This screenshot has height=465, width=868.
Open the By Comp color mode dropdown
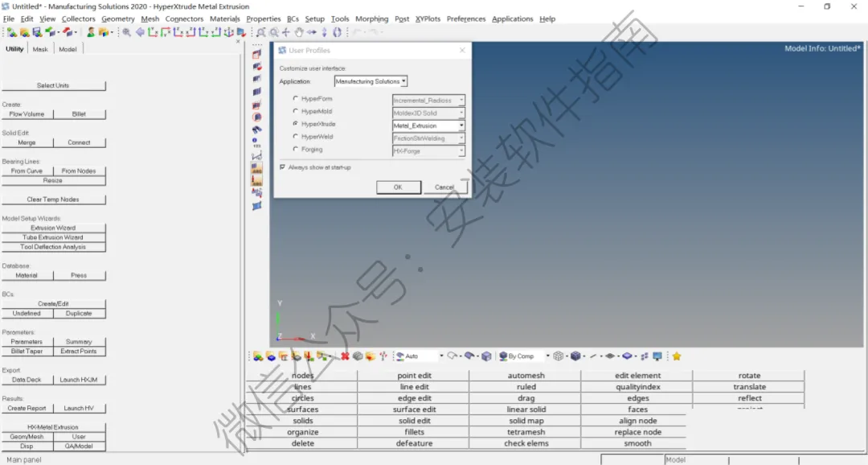(548, 356)
